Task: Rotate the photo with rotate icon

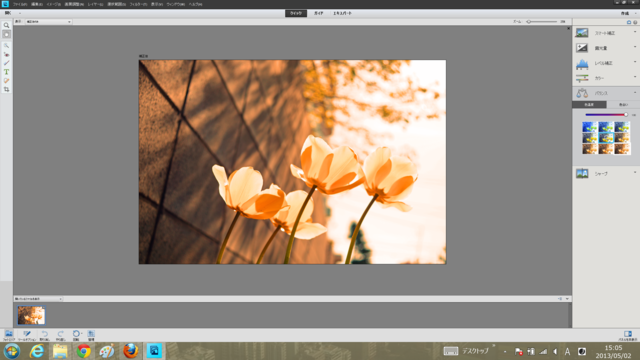Action: pos(76,335)
